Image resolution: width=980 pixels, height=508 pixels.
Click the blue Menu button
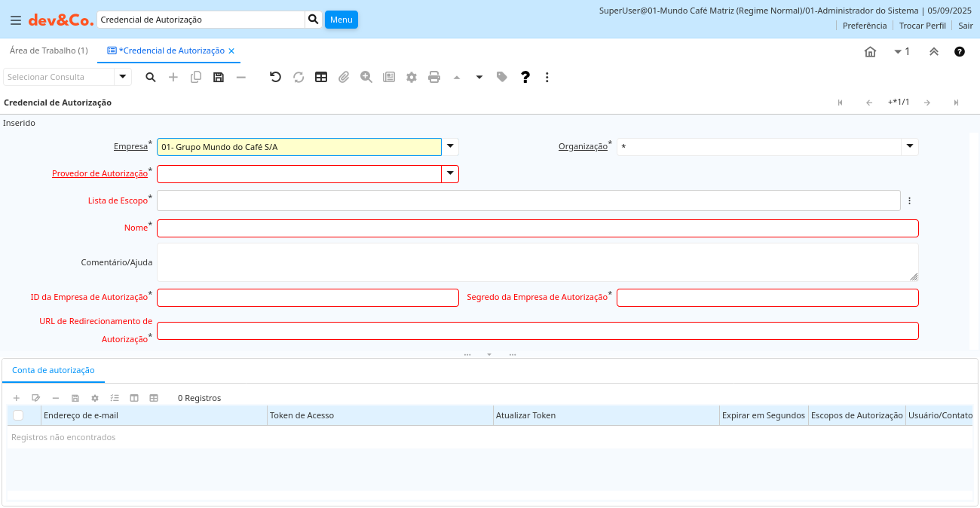click(x=341, y=20)
